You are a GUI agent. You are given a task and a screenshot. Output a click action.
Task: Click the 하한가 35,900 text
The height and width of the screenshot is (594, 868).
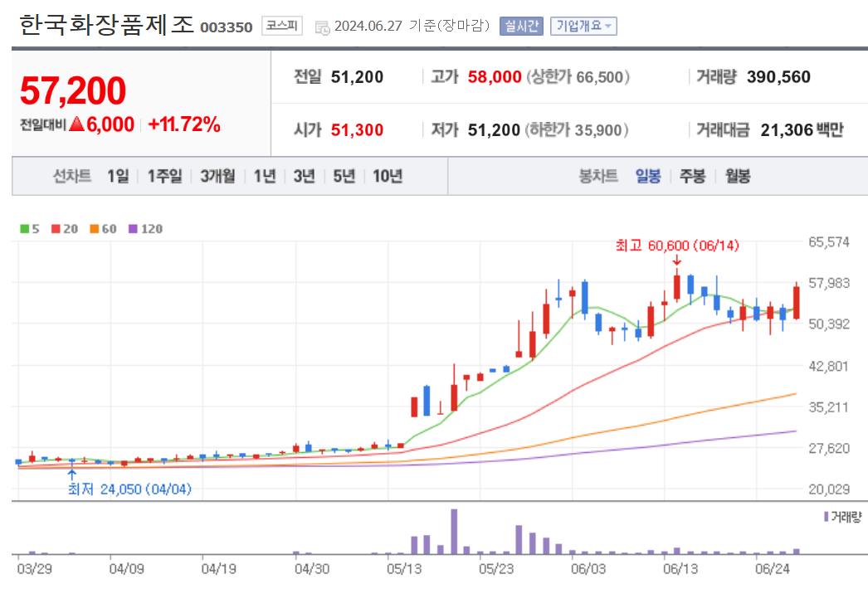(x=577, y=130)
